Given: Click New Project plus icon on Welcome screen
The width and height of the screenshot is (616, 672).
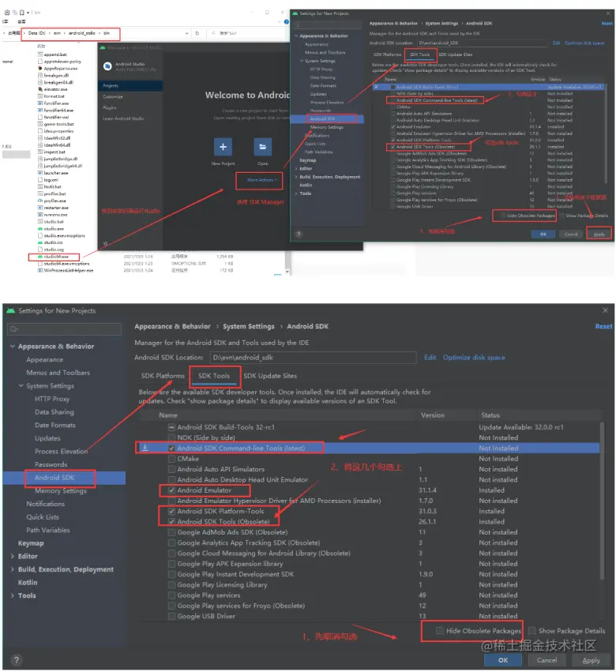Looking at the screenshot, I should [223, 147].
